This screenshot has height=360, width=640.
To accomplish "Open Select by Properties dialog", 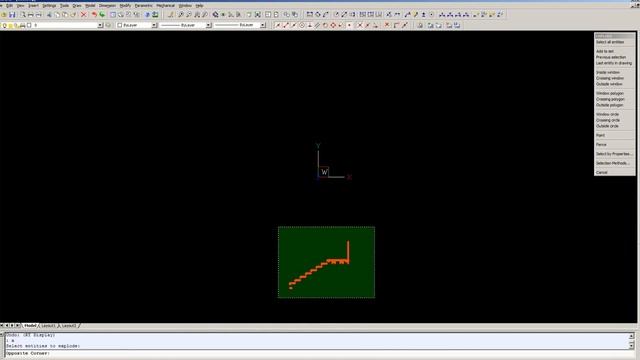I will pos(613,154).
